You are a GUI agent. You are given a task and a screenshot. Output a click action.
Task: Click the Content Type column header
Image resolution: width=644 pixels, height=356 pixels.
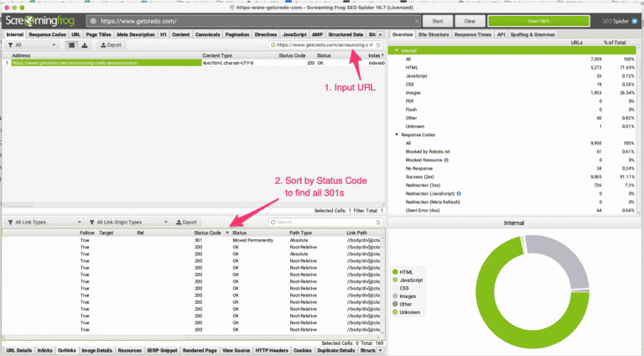[x=217, y=55]
